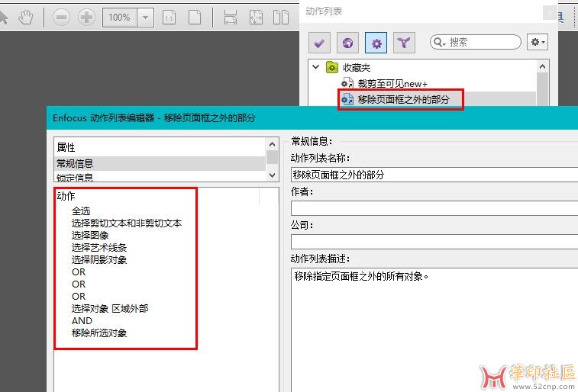Image resolution: width=578 pixels, height=392 pixels.
Task: Click the zoom in plus button
Action: (86, 17)
